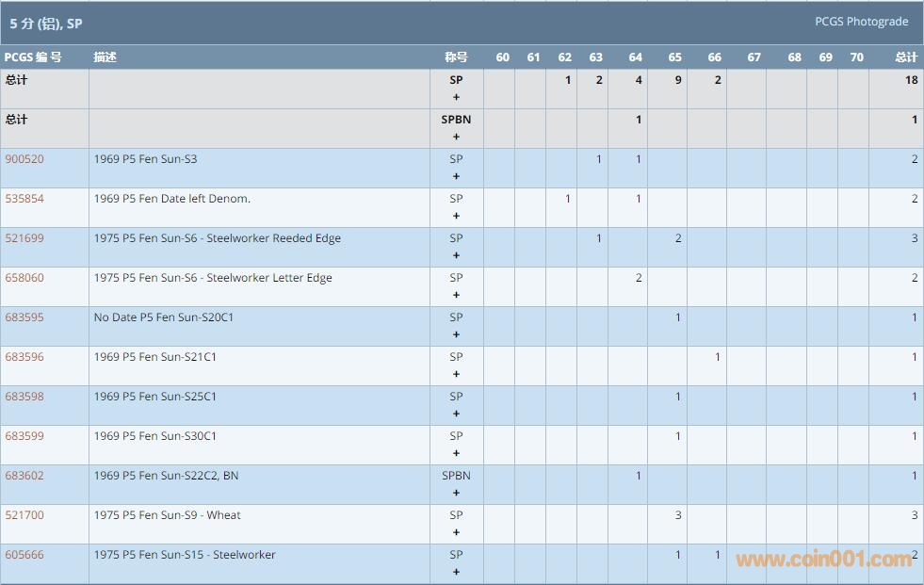Open PCGS number 535854 entry
The image size is (924, 585).
click(24, 199)
